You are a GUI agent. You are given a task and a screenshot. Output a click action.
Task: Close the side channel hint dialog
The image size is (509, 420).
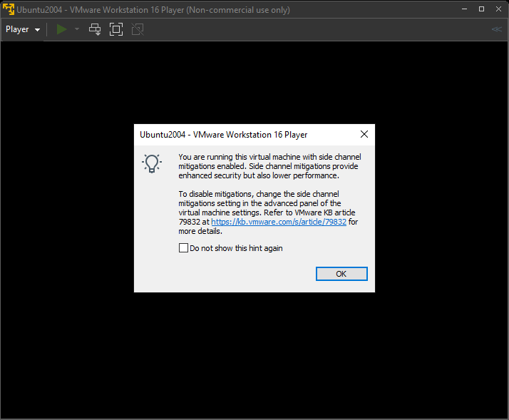tap(364, 134)
